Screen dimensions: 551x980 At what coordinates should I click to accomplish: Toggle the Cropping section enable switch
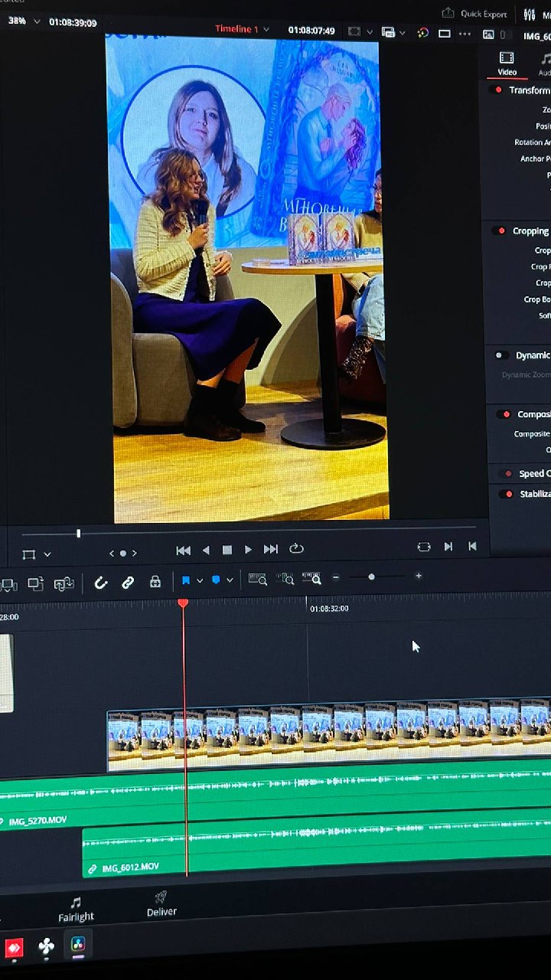[499, 230]
